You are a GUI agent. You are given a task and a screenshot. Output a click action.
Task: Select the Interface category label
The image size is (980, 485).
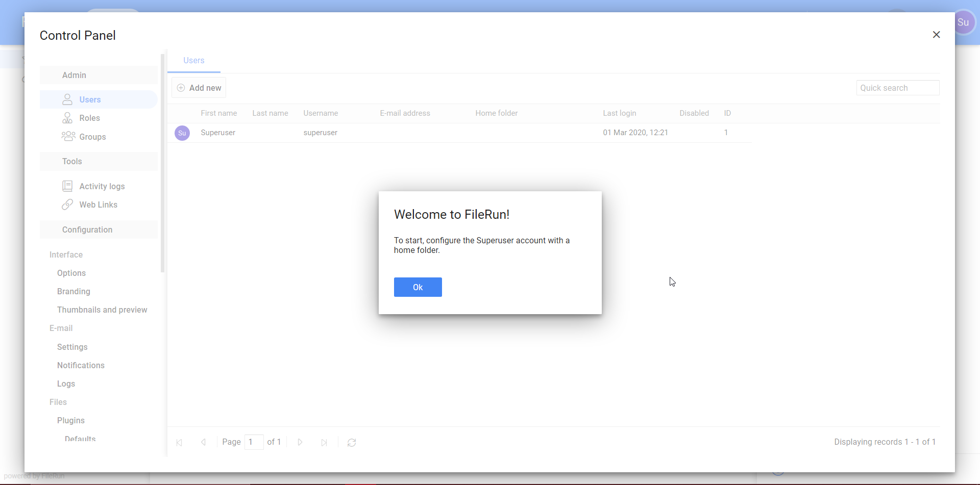pos(66,254)
